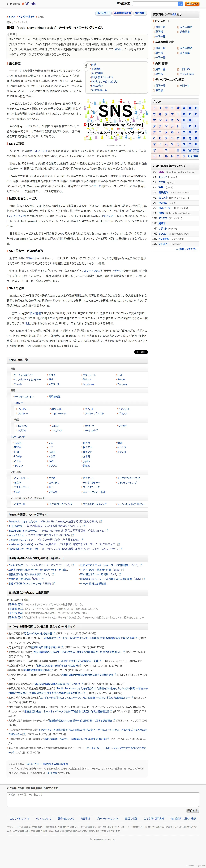The image size is (206, 868).
Task: Jump to SNSの功罪 in table of contents
Action: [x=97, y=86]
